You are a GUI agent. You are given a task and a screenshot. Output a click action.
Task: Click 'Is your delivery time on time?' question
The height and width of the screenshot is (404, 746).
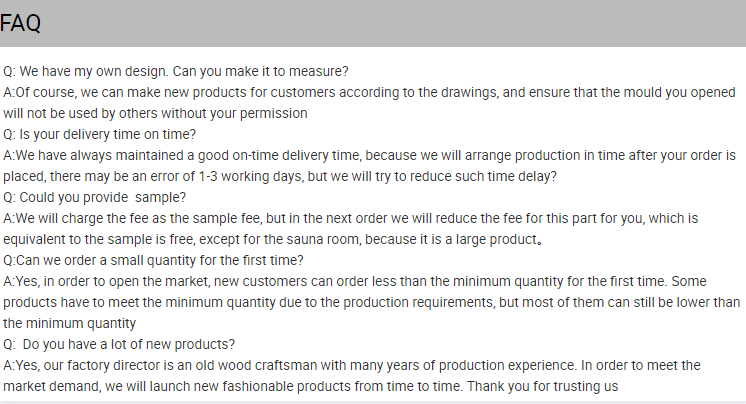point(99,134)
